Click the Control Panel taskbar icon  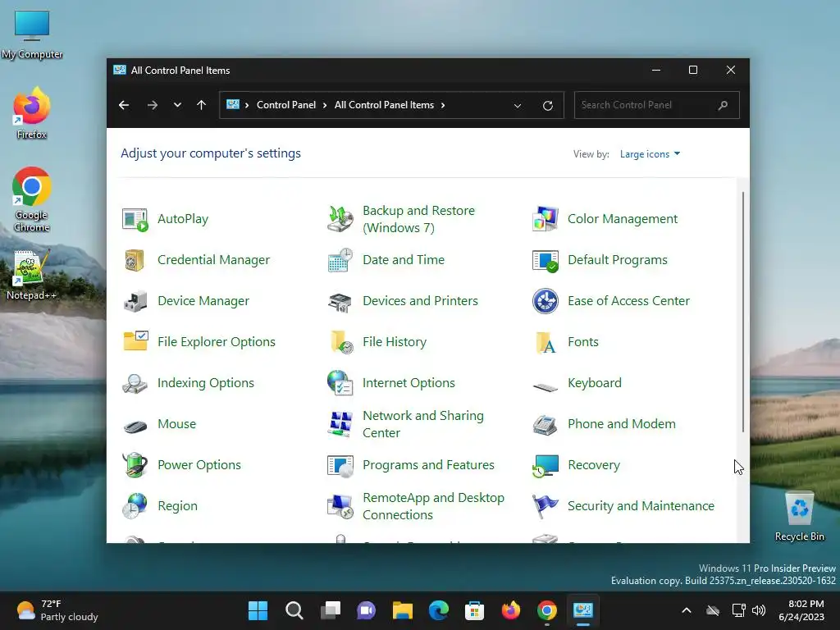(x=583, y=610)
